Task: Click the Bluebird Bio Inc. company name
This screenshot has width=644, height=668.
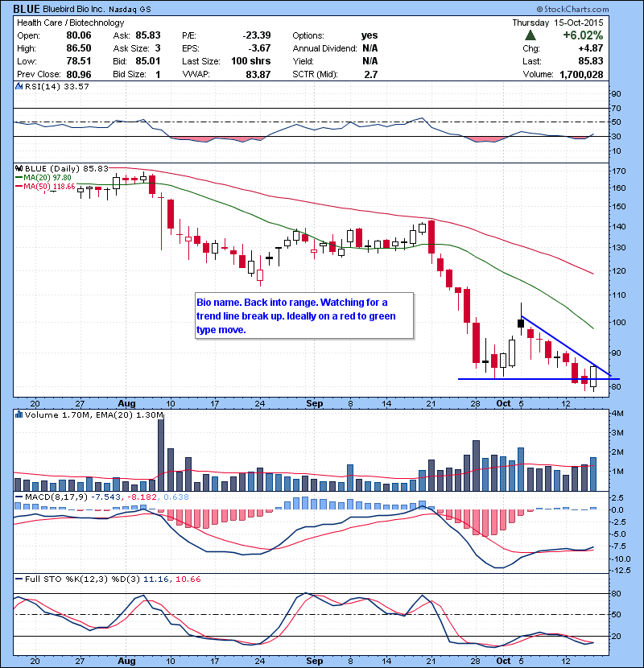Action: coord(73,9)
